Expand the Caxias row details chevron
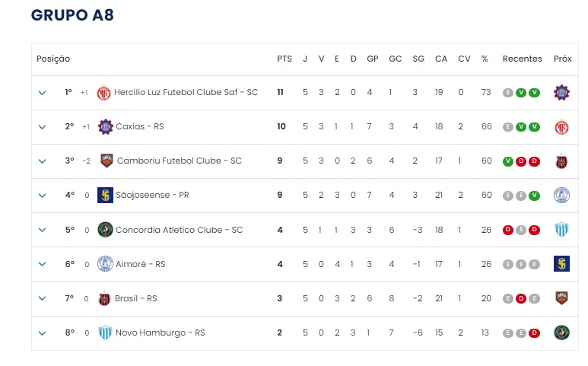The image size is (588, 366). (x=43, y=127)
